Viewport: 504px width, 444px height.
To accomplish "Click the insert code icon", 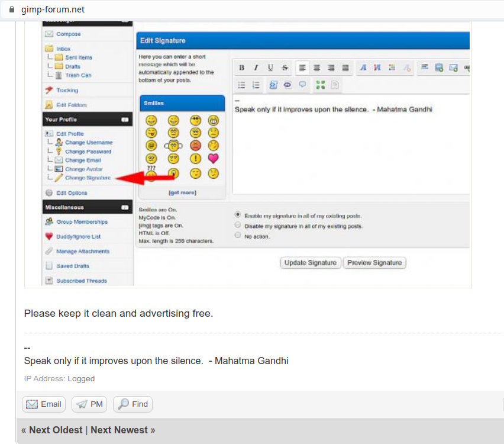I will coord(273,85).
